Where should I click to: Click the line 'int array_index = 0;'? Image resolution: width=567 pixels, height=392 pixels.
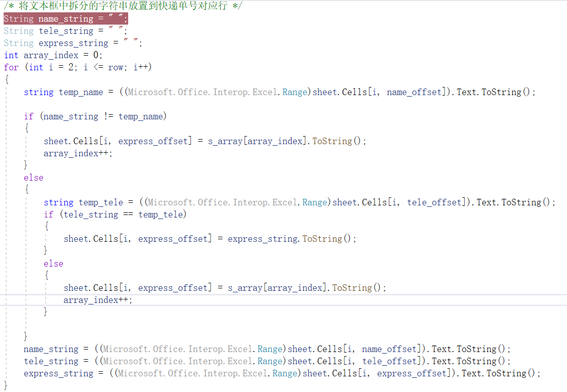[53, 55]
